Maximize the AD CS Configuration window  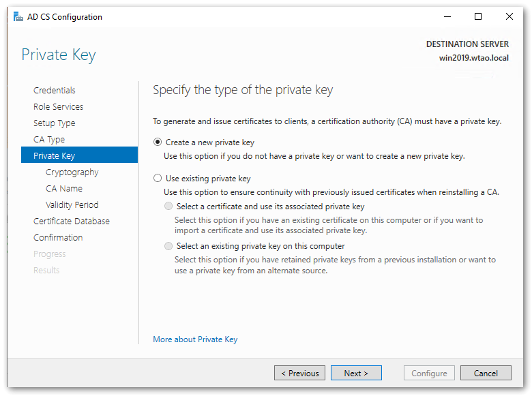point(477,17)
